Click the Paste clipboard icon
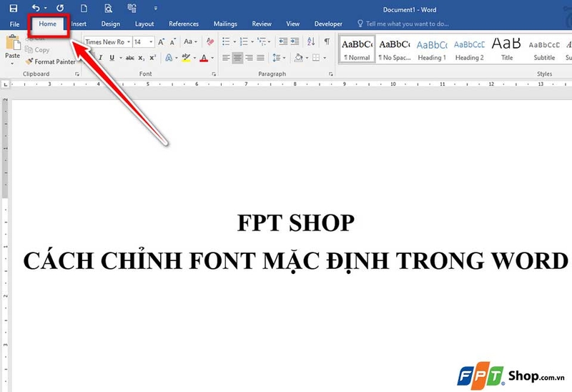The height and width of the screenshot is (392, 572). pyautogui.click(x=13, y=43)
